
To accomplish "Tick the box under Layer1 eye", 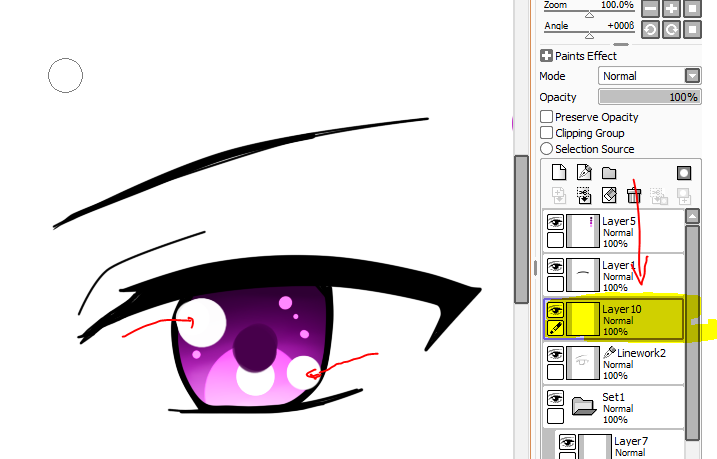I will pyautogui.click(x=556, y=283).
